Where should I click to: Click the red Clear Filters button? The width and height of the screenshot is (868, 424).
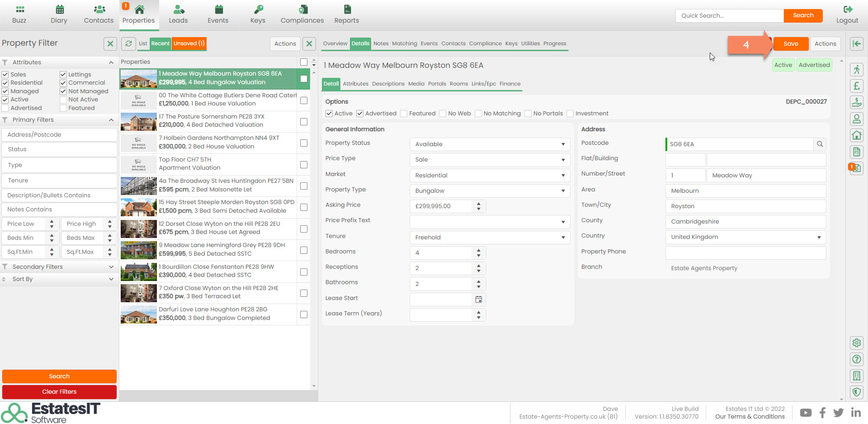(x=59, y=392)
